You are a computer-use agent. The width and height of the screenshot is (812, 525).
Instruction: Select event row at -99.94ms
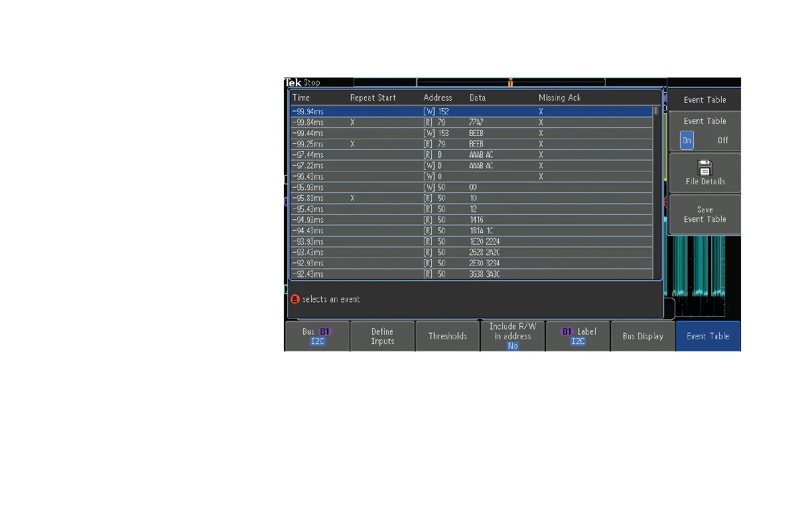tap(471, 111)
